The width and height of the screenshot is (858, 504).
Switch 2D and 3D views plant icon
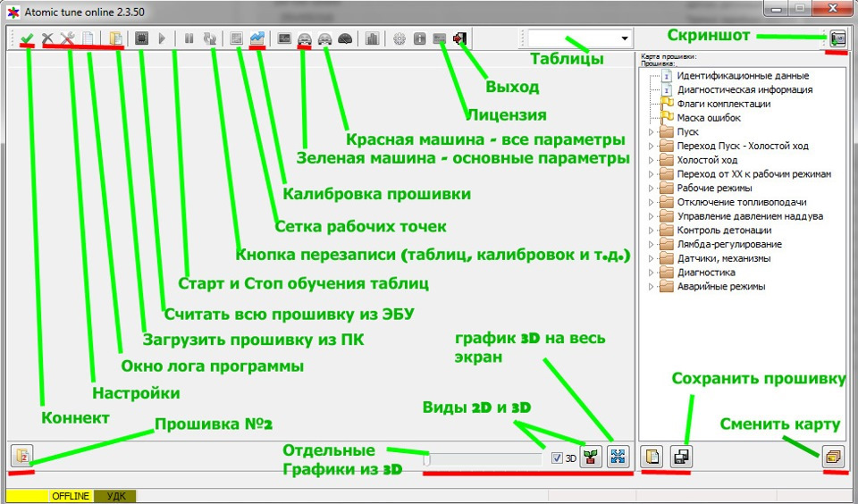pyautogui.click(x=591, y=457)
